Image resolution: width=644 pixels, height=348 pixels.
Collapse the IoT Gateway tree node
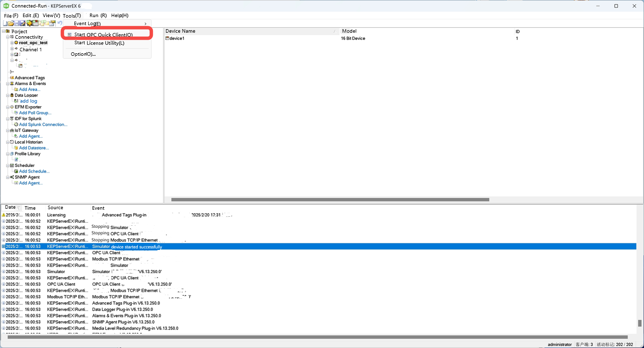[x=8, y=130]
